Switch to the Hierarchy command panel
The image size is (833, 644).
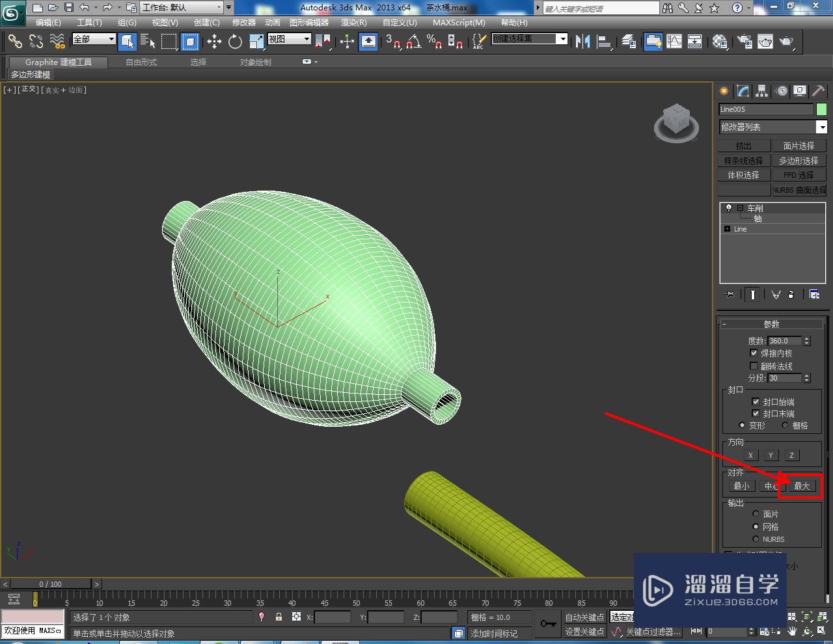click(x=761, y=91)
